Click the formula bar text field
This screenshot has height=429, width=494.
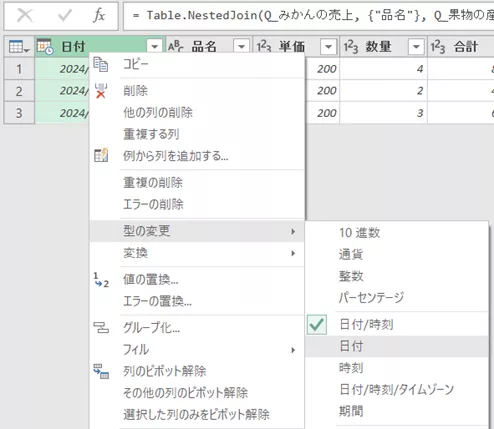[309, 15]
